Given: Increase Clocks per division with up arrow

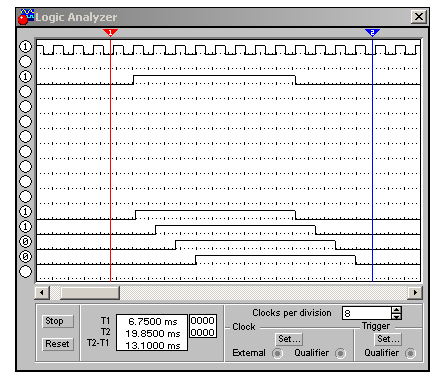Looking at the screenshot, I should point(396,310).
